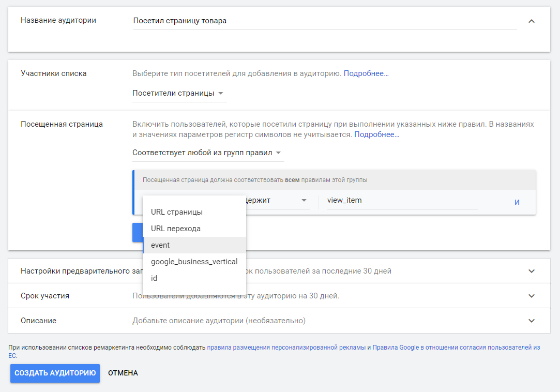Click the audience name input field

pyautogui.click(x=324, y=21)
